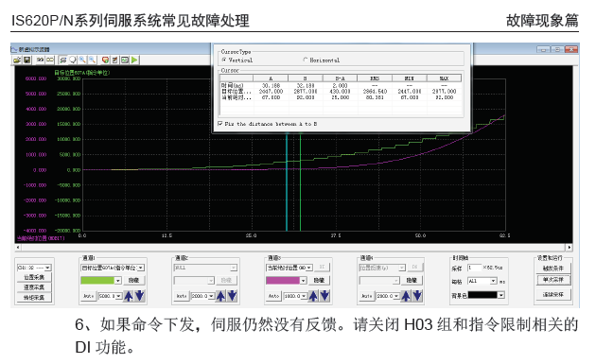Click the run green play arrow icon
This screenshot has width=596, height=364.
point(134,60)
